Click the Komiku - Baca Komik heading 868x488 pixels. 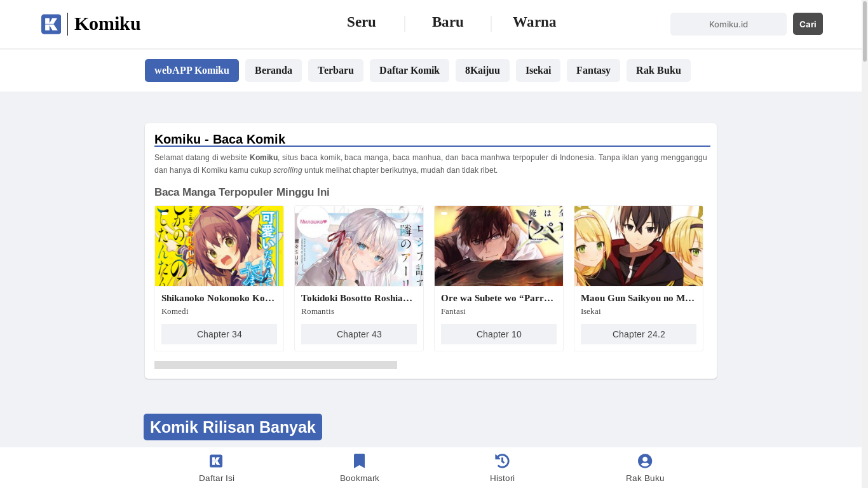pos(220,139)
